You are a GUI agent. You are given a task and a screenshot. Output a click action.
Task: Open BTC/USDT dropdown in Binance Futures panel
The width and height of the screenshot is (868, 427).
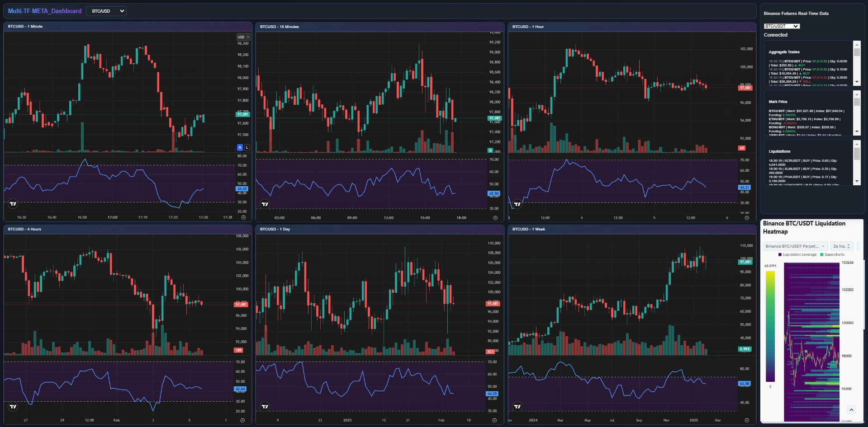pyautogui.click(x=782, y=26)
